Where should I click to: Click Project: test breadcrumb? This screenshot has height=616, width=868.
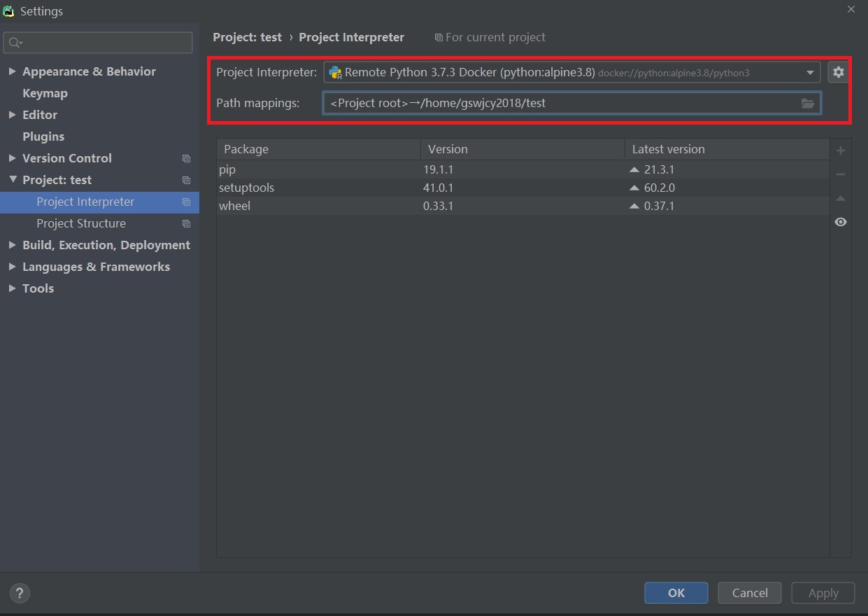point(248,37)
